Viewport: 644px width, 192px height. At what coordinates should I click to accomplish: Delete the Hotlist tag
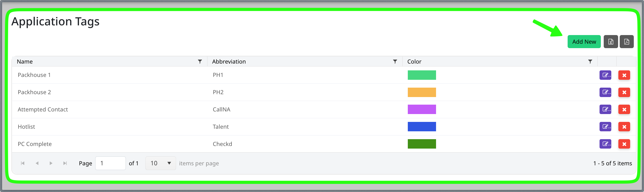[624, 127]
